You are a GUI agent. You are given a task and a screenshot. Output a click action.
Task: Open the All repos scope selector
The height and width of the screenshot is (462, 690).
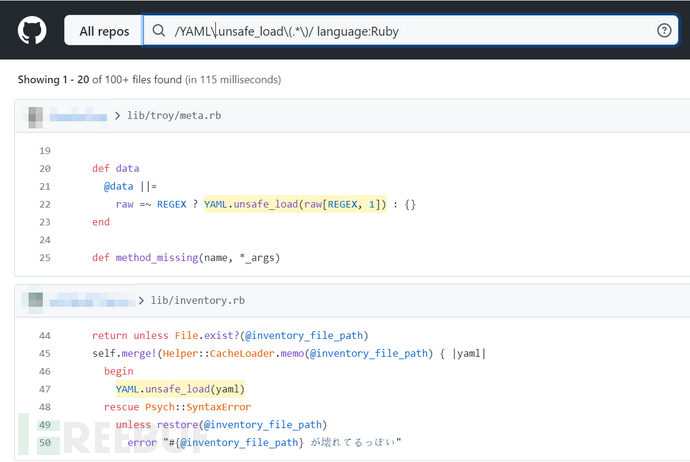[104, 31]
